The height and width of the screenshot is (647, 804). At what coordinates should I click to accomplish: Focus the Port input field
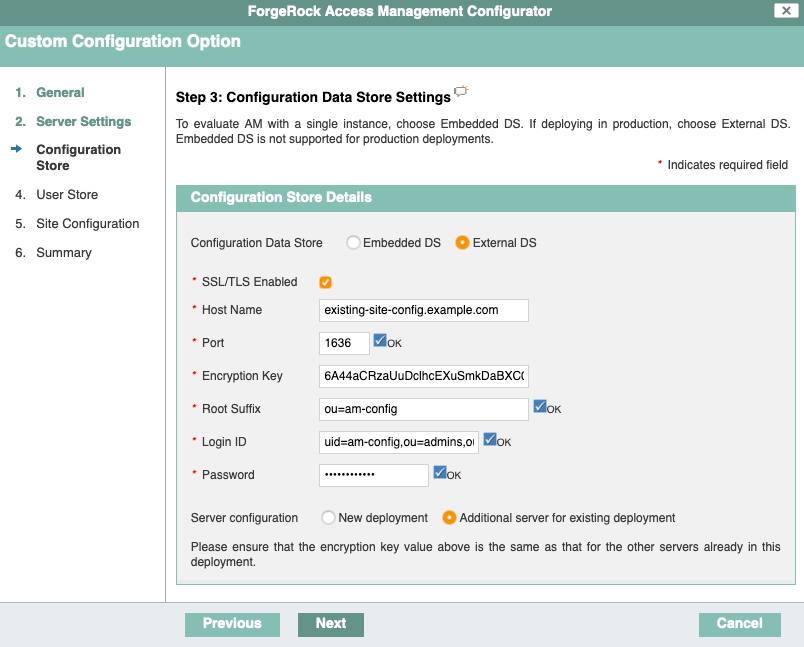click(344, 343)
